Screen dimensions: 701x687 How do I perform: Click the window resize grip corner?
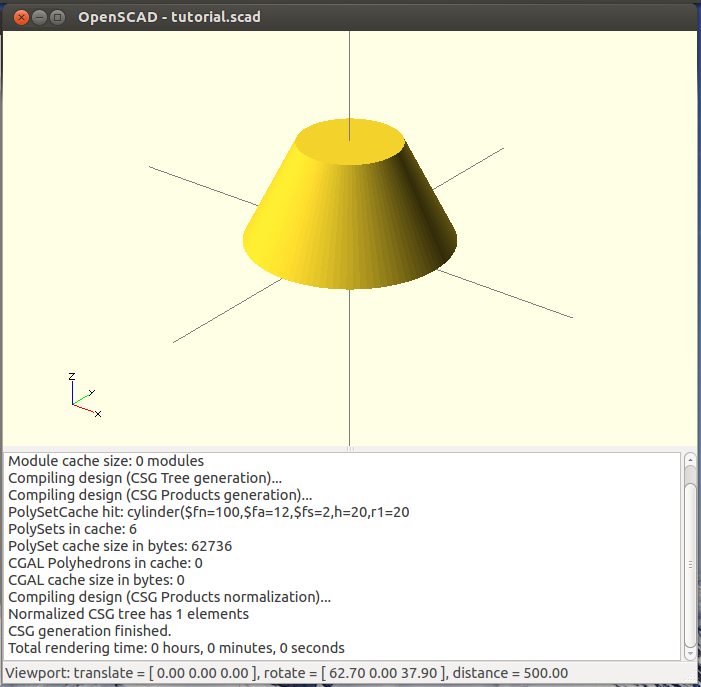click(x=693, y=679)
